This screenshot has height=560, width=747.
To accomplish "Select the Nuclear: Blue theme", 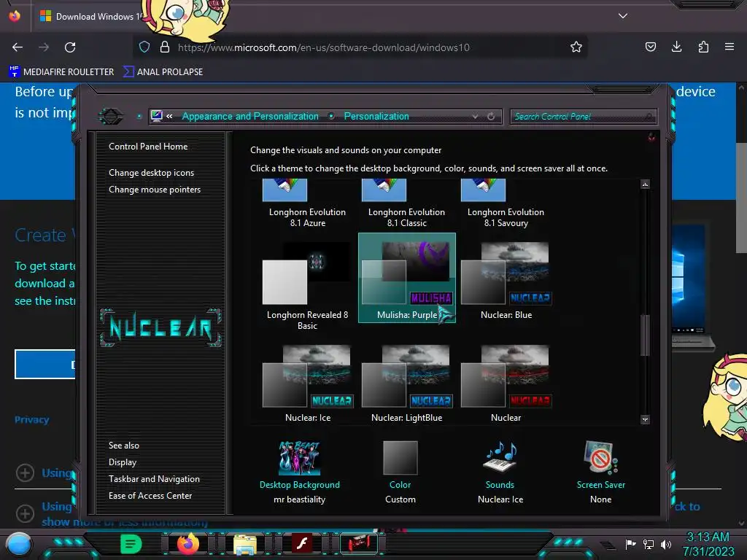I will click(506, 281).
